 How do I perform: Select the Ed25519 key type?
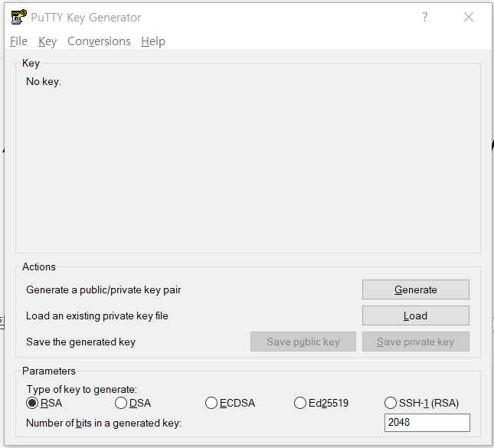(322, 403)
